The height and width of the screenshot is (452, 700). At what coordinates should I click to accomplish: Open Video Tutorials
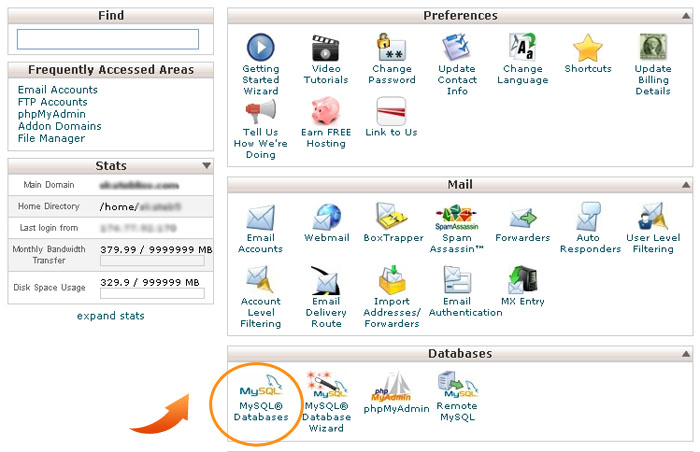pos(326,59)
